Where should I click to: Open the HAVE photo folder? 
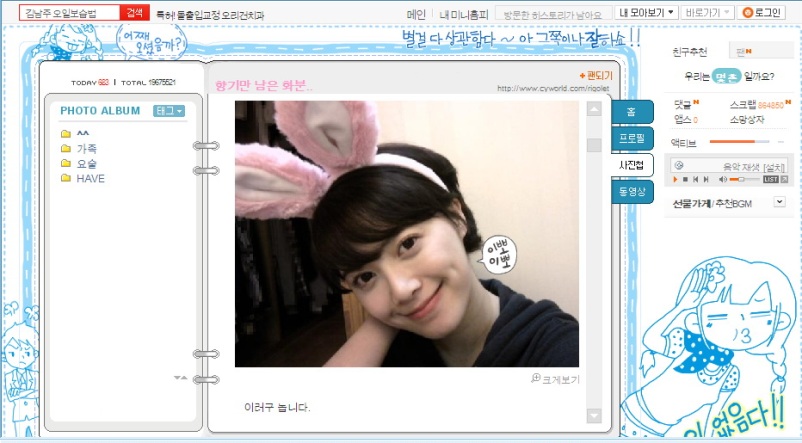[x=83, y=179]
